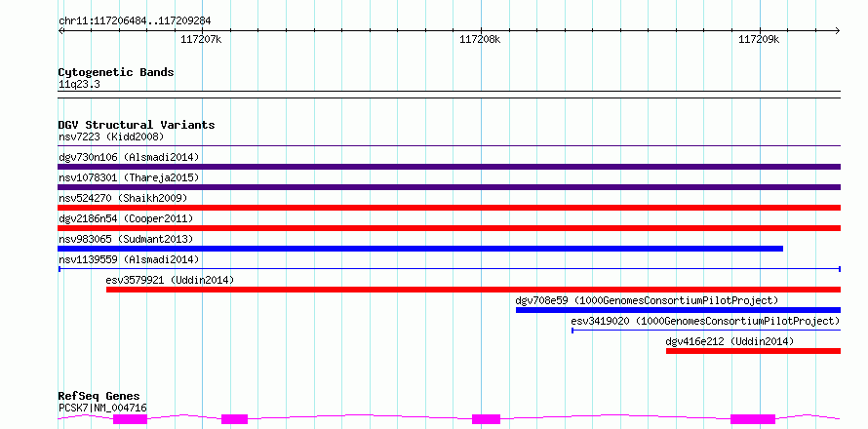Select the red nsv524270 variant bar
The width and height of the screenshot is (868, 429).
pos(449,208)
